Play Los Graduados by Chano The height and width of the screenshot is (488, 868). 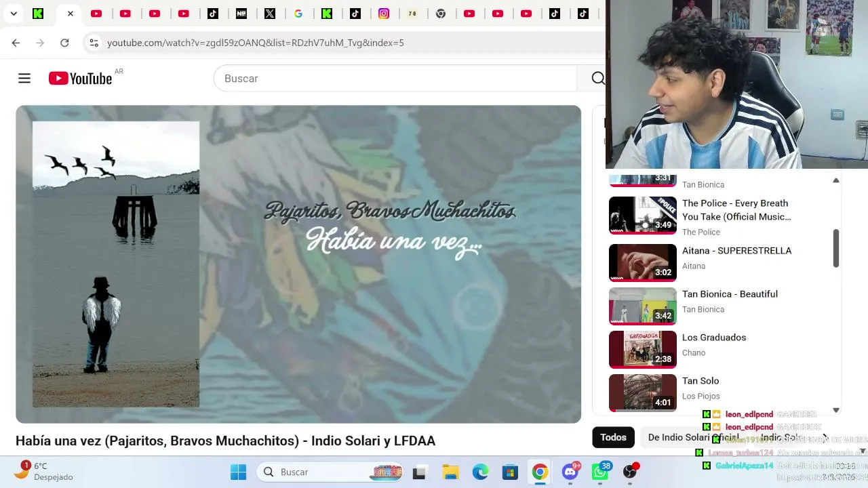(x=714, y=338)
